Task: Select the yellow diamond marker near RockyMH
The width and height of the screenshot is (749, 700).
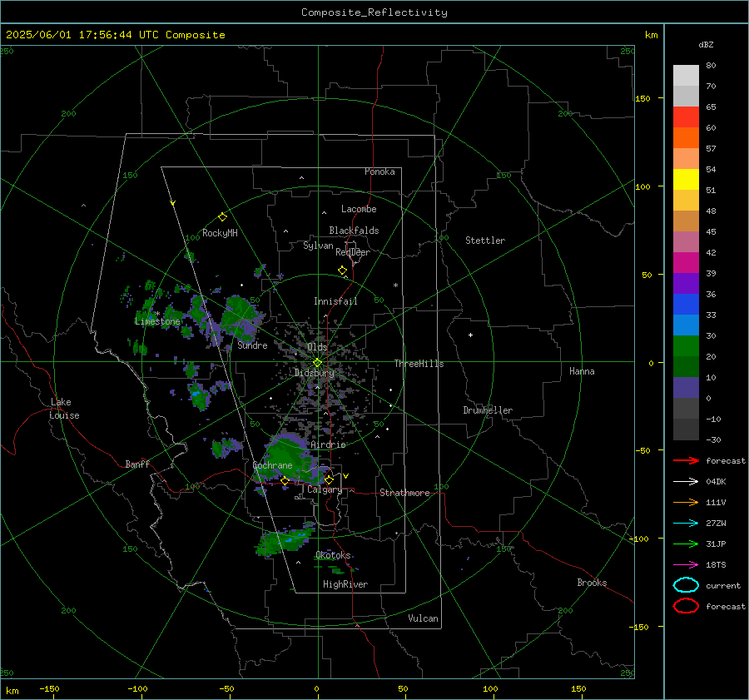Action: coord(222,217)
